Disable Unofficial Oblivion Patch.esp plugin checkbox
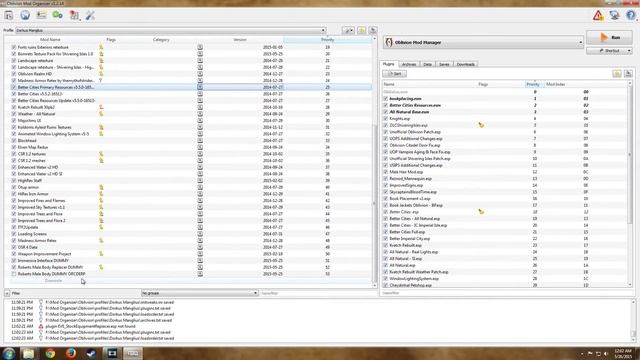This screenshot has height=360, width=640. click(x=385, y=132)
